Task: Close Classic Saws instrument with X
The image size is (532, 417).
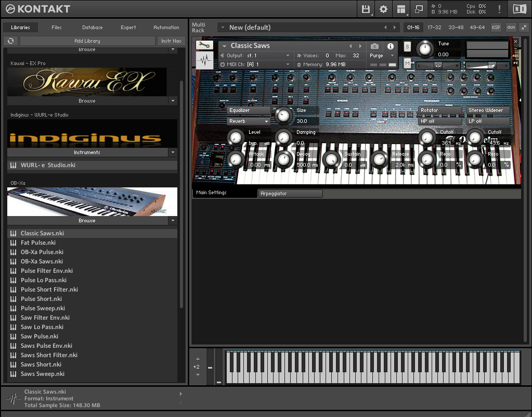Action: 515,42
